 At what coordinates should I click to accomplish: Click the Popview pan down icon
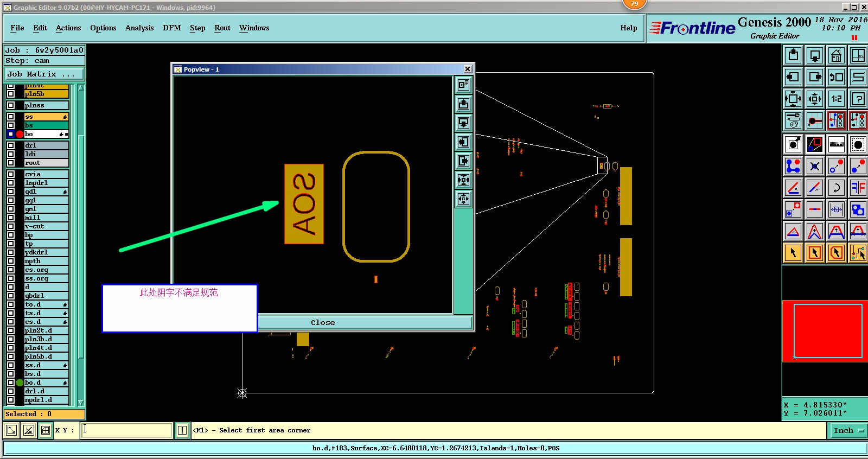click(x=463, y=123)
